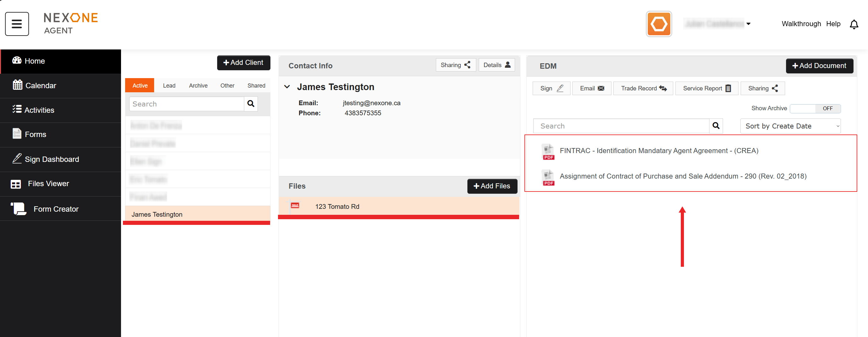Click the Trade Record button
Image resolution: width=868 pixels, height=337 pixels.
(643, 88)
